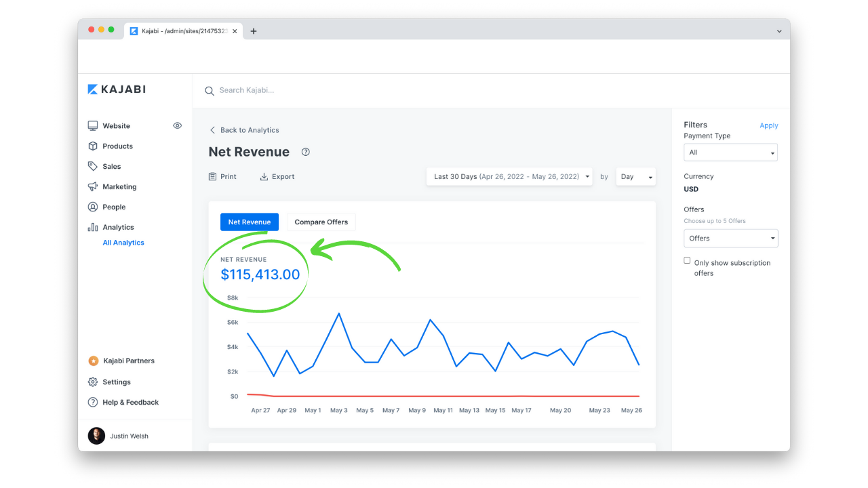
Task: Click the Kajabi favicon in the browser tab
Action: [134, 31]
